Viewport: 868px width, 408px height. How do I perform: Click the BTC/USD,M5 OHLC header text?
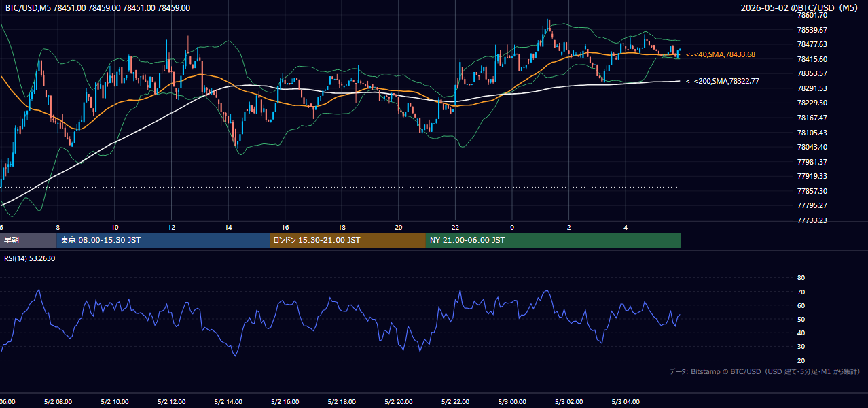point(98,8)
